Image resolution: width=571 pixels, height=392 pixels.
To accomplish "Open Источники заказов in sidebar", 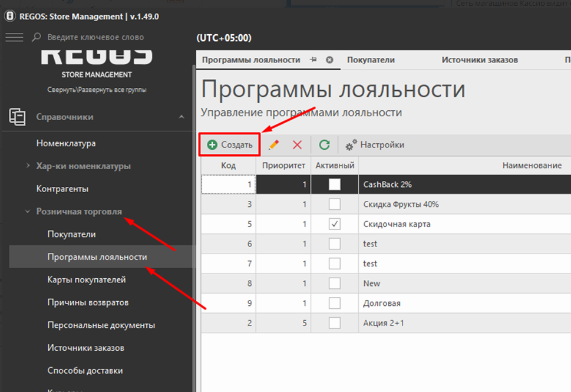I will 86,348.
